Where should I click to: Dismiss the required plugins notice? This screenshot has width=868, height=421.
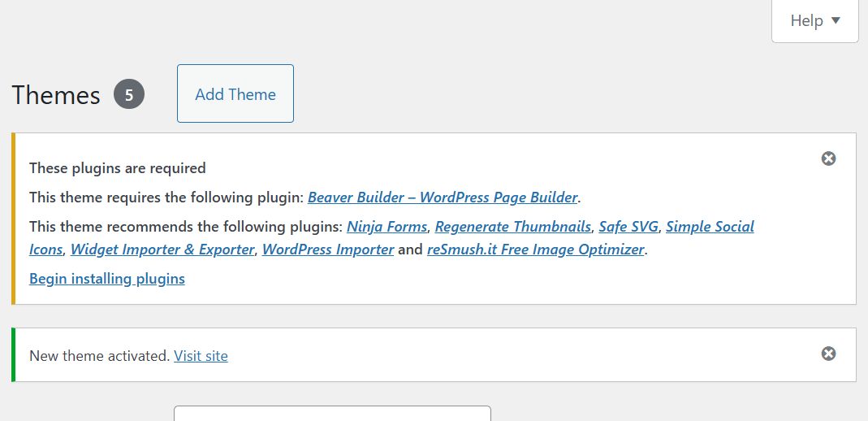828,158
